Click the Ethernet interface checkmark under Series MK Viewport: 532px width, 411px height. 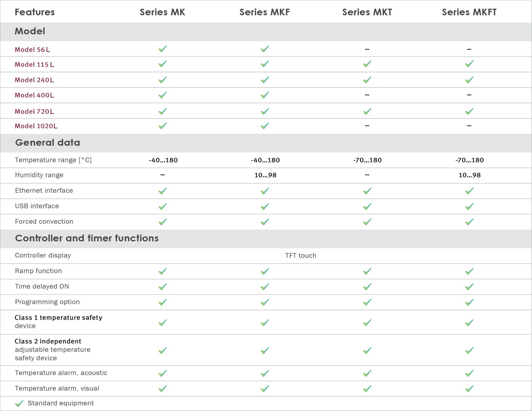tap(163, 191)
